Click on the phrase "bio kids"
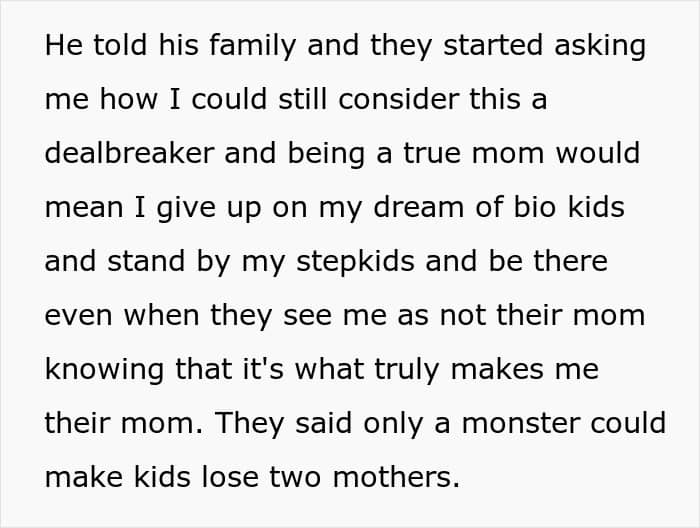 pos(569,207)
